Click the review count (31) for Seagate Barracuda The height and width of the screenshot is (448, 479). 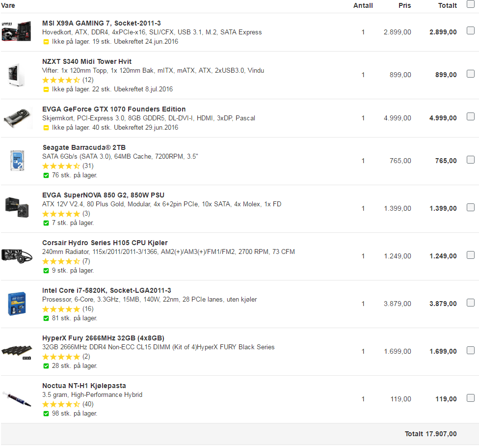click(88, 166)
